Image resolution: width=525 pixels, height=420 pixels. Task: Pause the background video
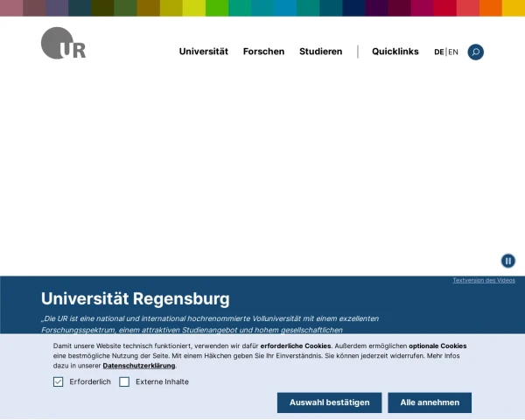click(507, 261)
